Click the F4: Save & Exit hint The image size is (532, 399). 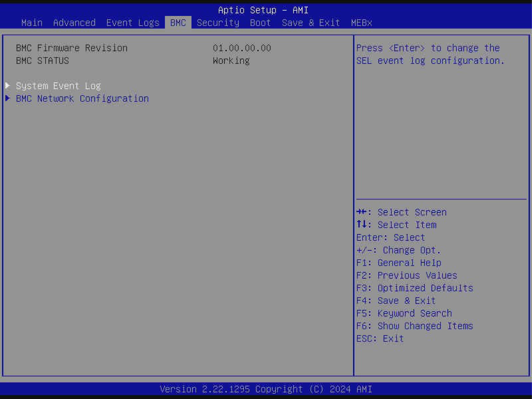tap(396, 301)
